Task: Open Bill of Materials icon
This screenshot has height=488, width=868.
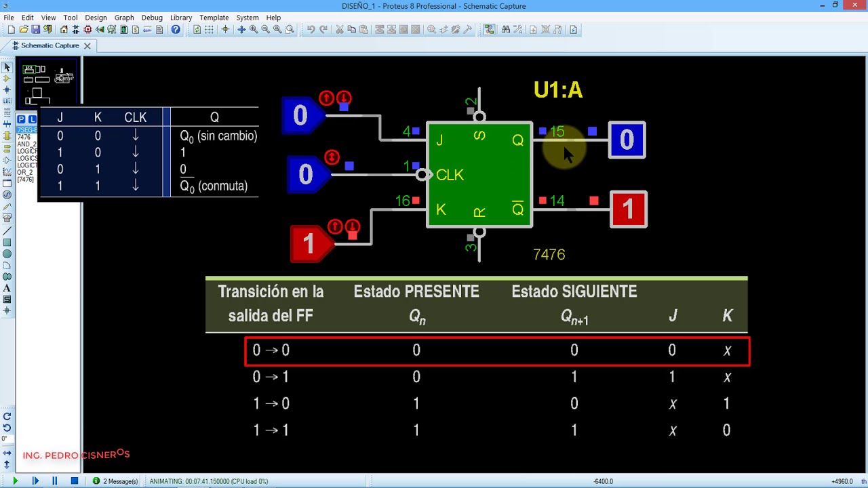Action: (135, 30)
